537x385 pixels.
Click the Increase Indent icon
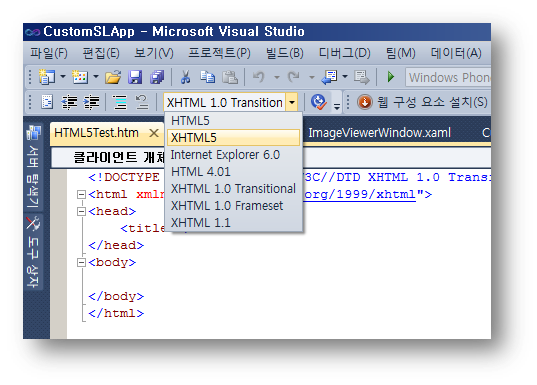91,102
